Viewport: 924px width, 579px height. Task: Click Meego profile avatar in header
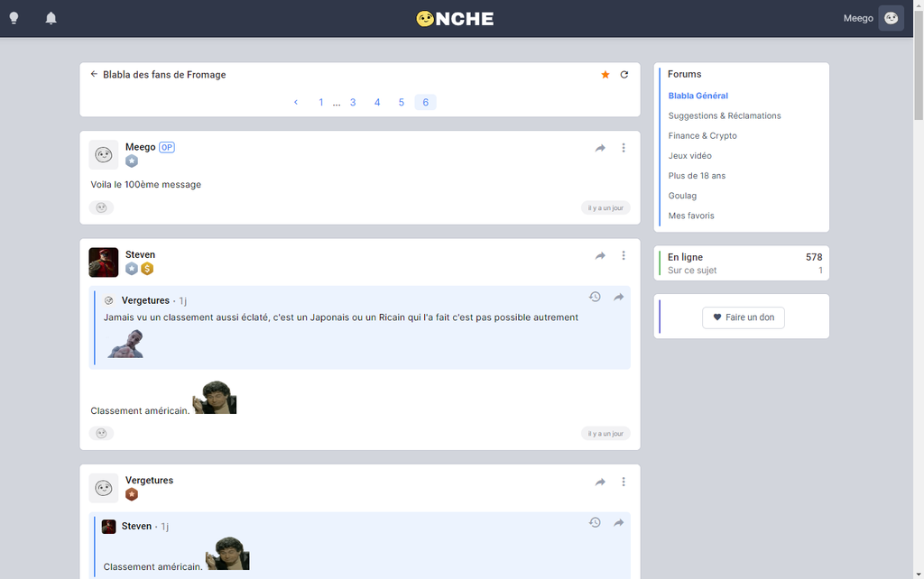(891, 18)
